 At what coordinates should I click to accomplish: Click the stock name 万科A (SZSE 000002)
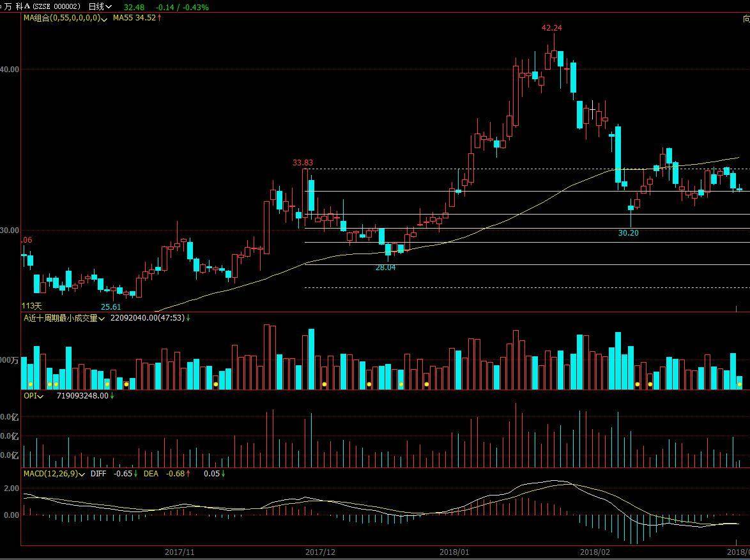coord(43,6)
